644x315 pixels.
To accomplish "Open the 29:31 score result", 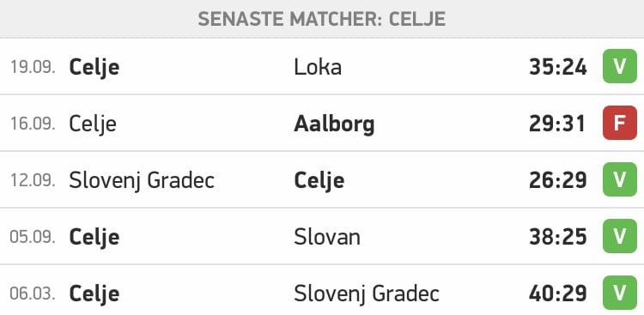I will [557, 124].
